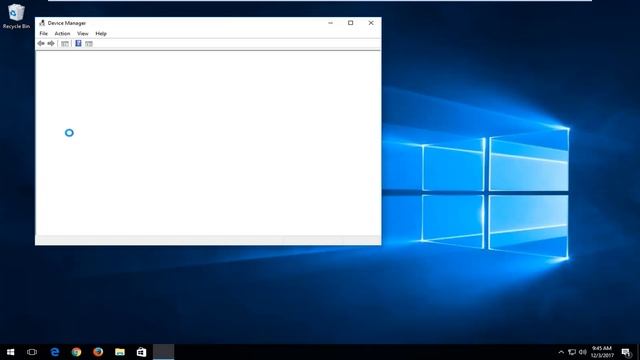This screenshot has width=640, height=360.
Task: Open the Action Center notification icon
Action: point(626,352)
